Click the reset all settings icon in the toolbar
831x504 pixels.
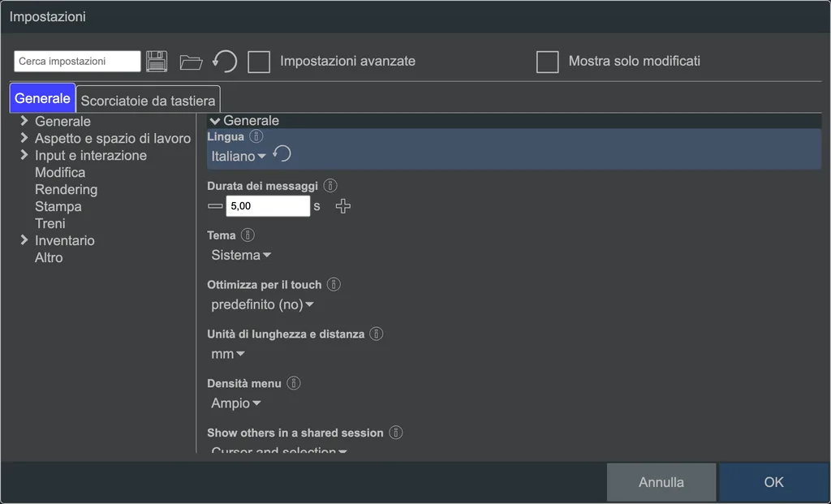pyautogui.click(x=225, y=61)
